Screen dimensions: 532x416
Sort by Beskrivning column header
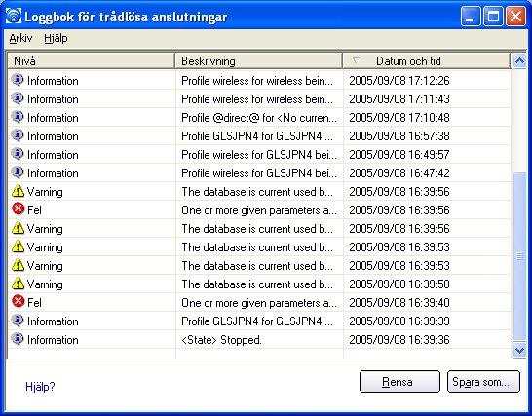258,61
